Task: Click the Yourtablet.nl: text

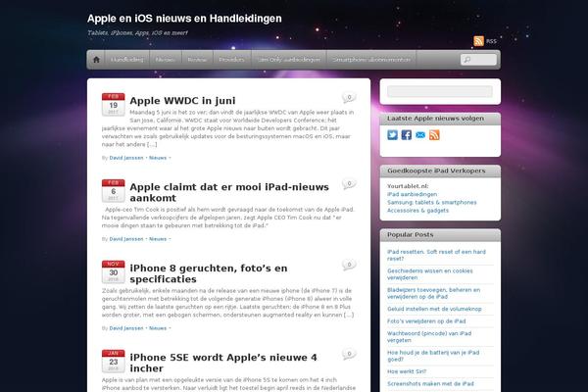Action: 408,186
